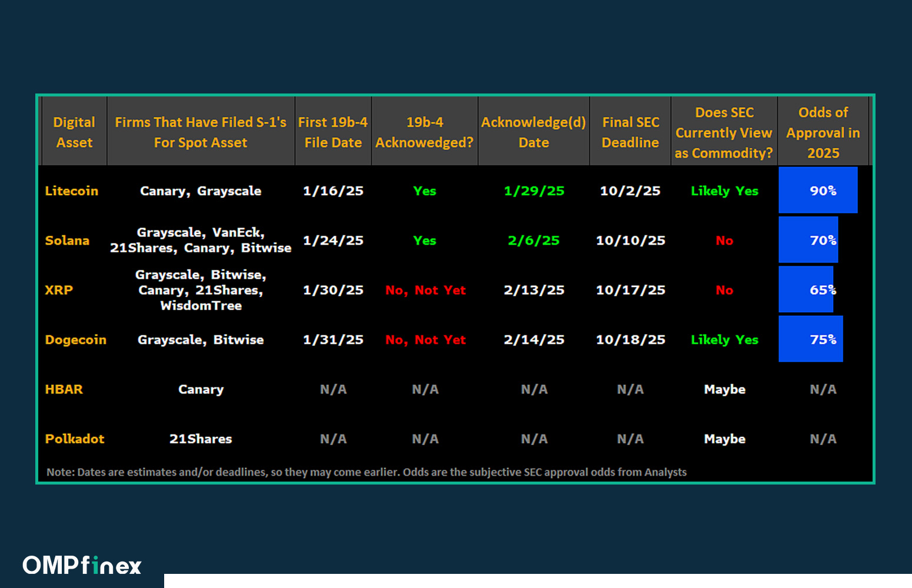Click the First 19b-4 File Date header

333,132
